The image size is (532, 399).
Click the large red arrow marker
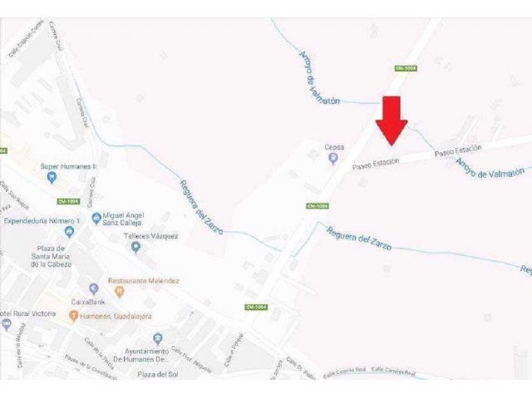392,121
